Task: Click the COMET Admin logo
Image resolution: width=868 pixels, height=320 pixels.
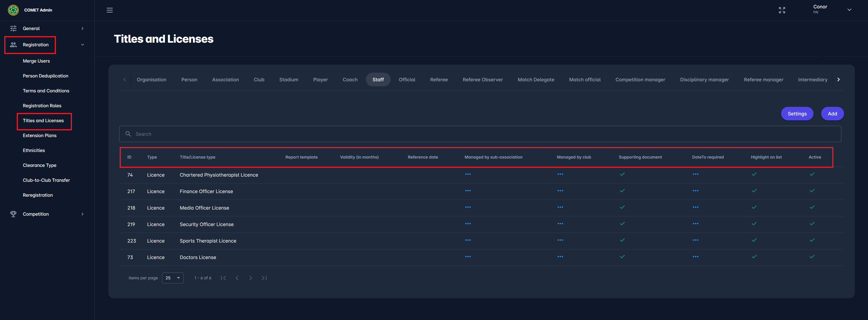Action: coord(14,10)
